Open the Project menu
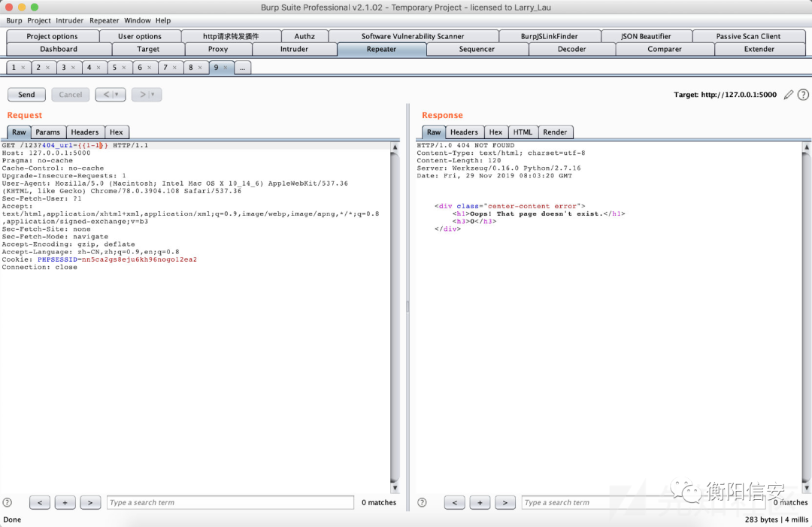Screen dimensions: 812x527 coord(39,21)
